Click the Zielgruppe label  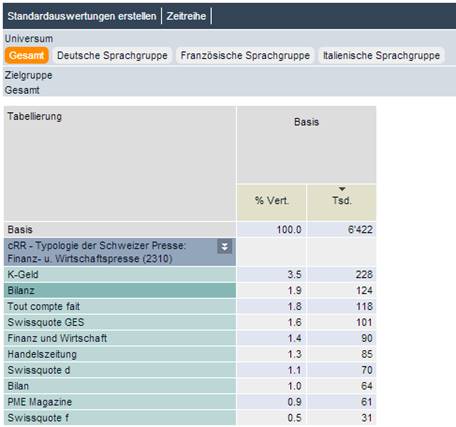pos(28,75)
